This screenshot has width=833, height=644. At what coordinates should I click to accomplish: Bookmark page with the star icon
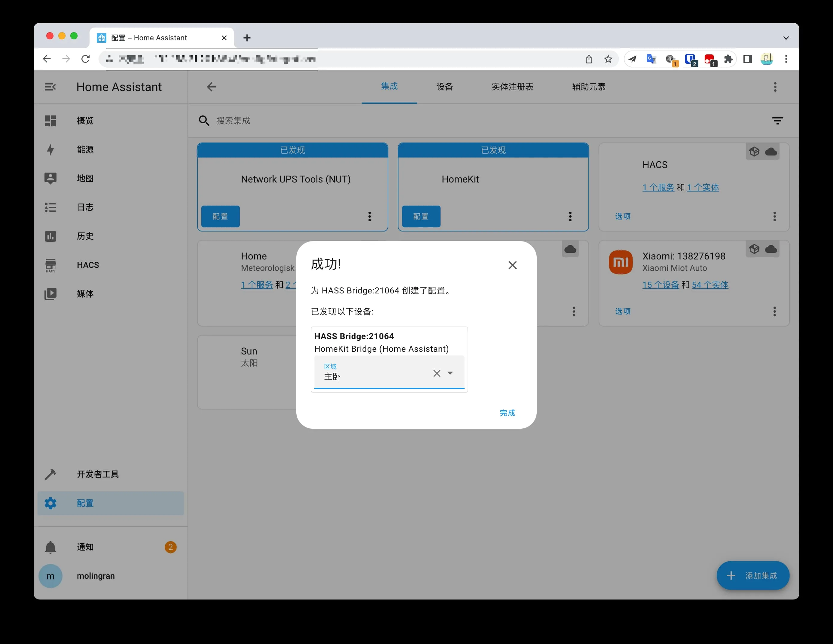point(608,59)
